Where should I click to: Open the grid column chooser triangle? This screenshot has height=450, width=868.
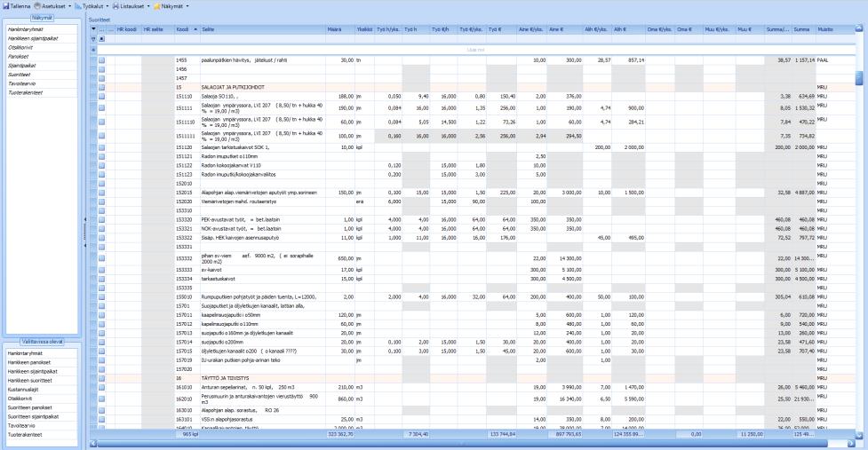point(93,29)
